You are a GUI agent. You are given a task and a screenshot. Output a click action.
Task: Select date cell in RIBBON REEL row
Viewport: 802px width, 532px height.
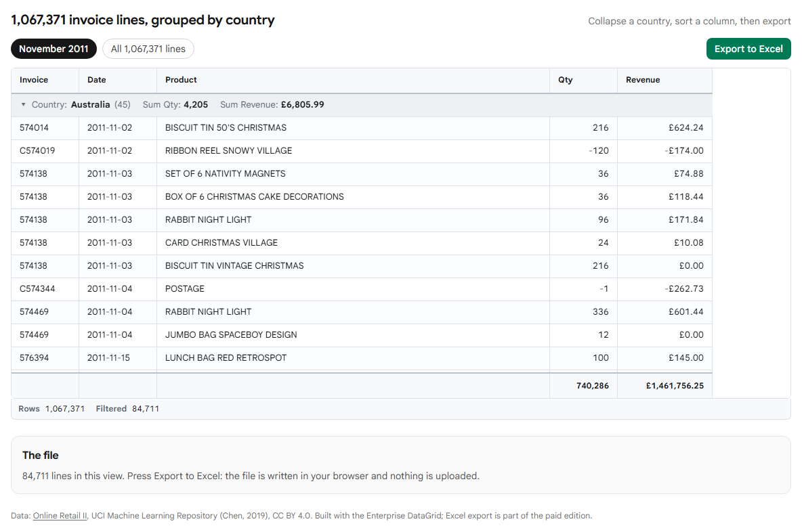pyautogui.click(x=118, y=151)
